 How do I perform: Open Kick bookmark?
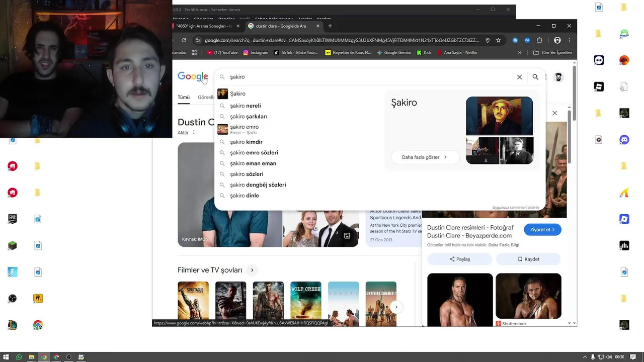(x=424, y=52)
